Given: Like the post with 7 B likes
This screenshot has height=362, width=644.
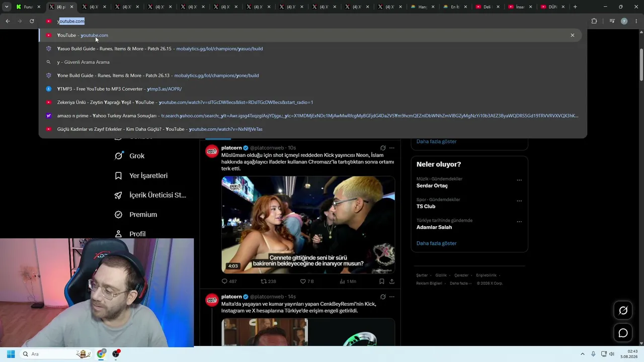Looking at the screenshot, I should (307, 282).
